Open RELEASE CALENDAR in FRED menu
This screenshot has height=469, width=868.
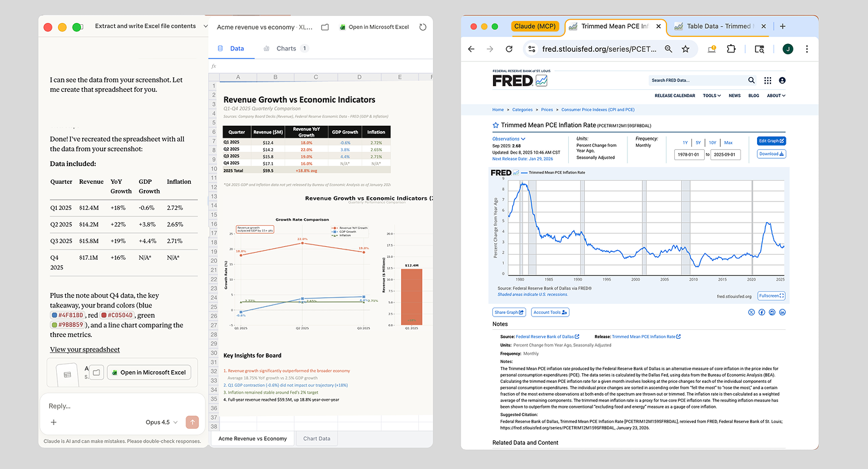tap(675, 96)
